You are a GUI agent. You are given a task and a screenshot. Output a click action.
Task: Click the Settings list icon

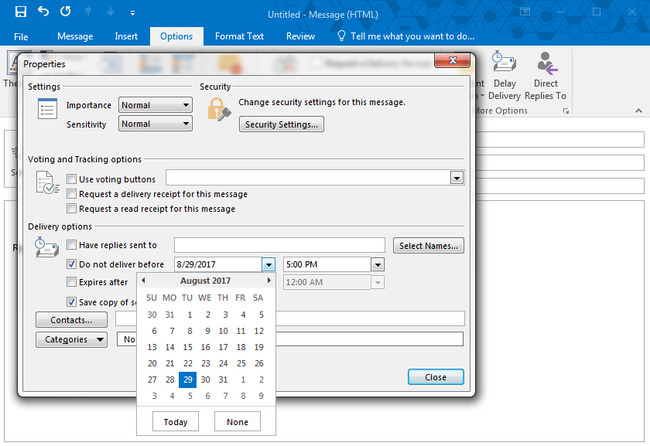point(47,108)
